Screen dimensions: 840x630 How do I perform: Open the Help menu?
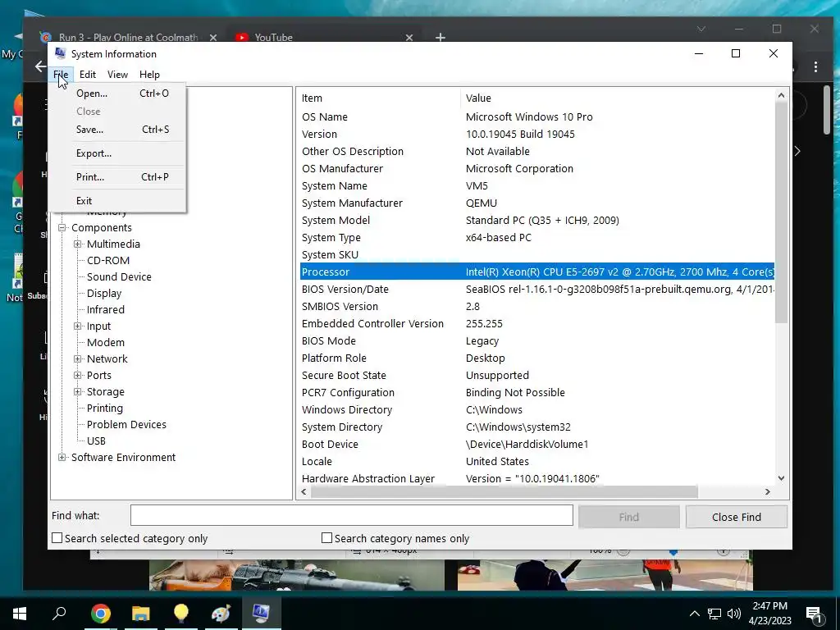(149, 75)
